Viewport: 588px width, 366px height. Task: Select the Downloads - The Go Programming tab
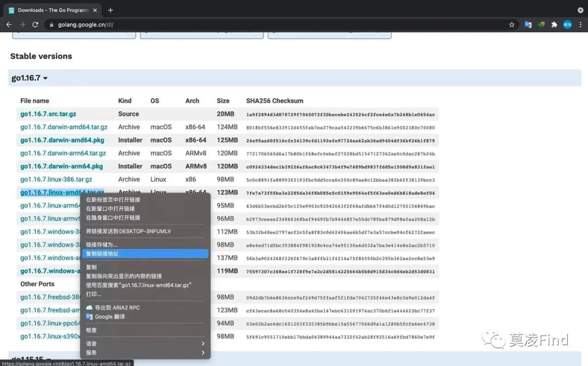click(x=53, y=10)
